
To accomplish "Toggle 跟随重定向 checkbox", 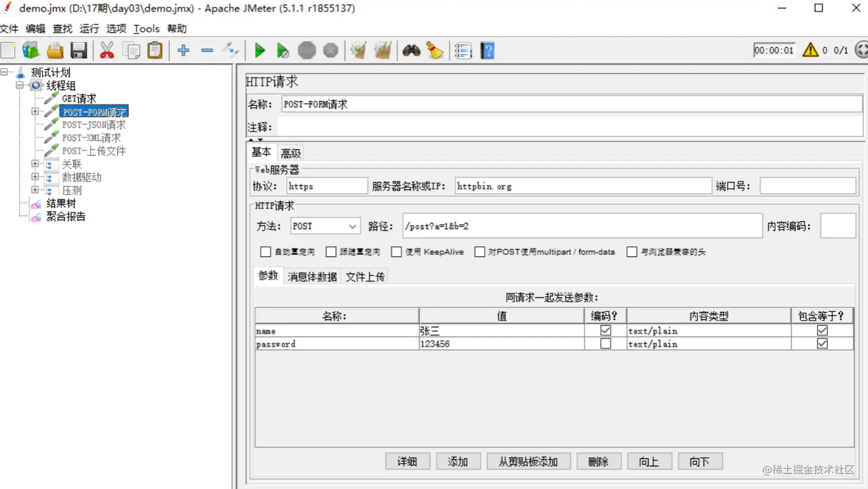I will [x=331, y=252].
